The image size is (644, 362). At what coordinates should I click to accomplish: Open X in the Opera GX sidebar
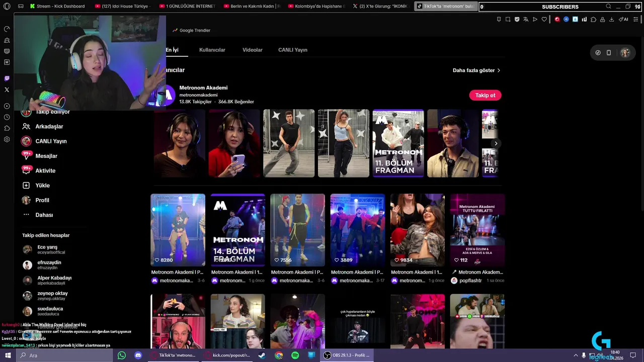click(x=7, y=89)
